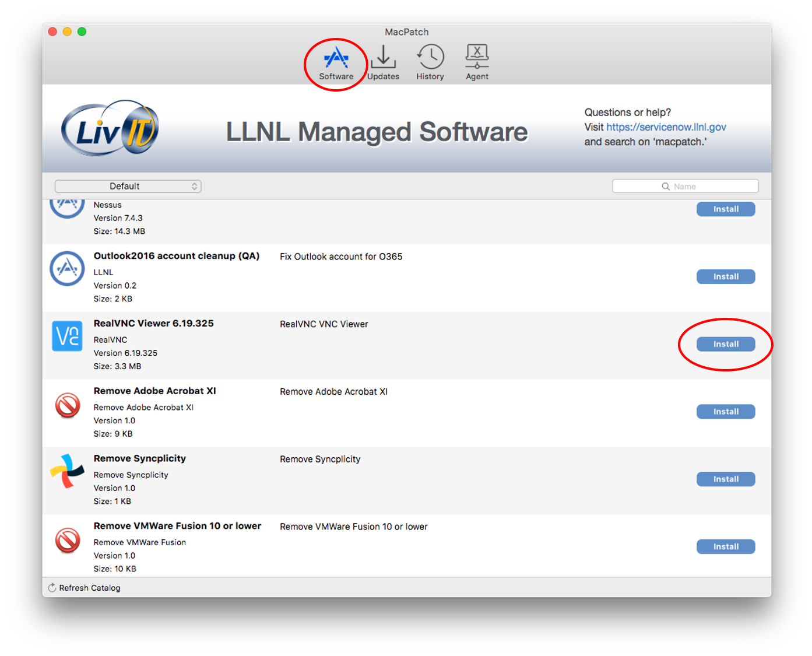812x656 pixels.
Task: Install Remove Syncplicity package
Action: [726, 479]
